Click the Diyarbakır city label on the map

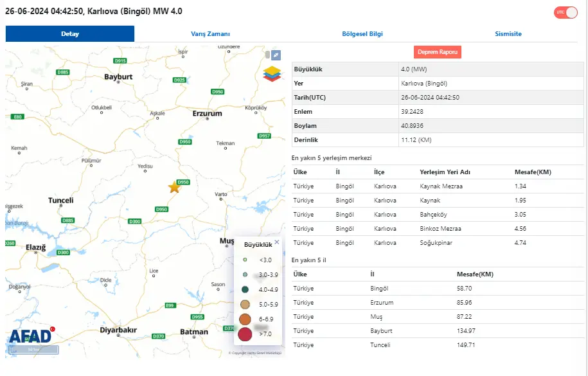click(118, 330)
